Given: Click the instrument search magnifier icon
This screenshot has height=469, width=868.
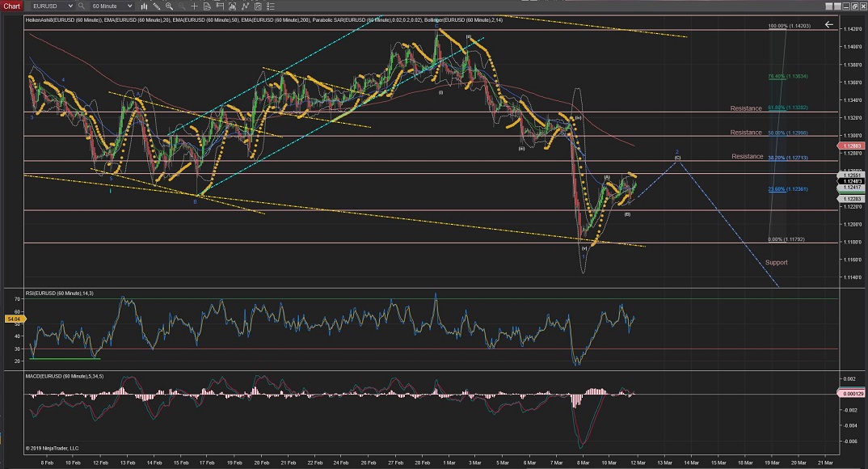Looking at the screenshot, I should [x=82, y=6].
